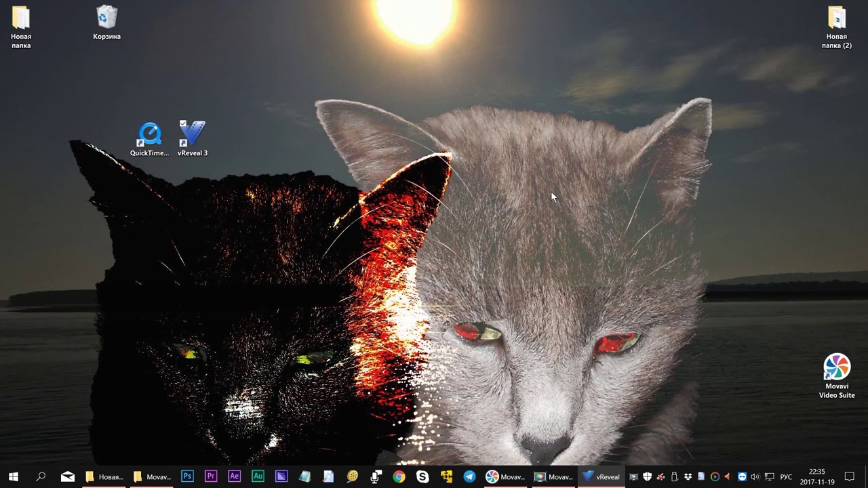Select the vReveal 3 desktop shortcut

click(193, 139)
